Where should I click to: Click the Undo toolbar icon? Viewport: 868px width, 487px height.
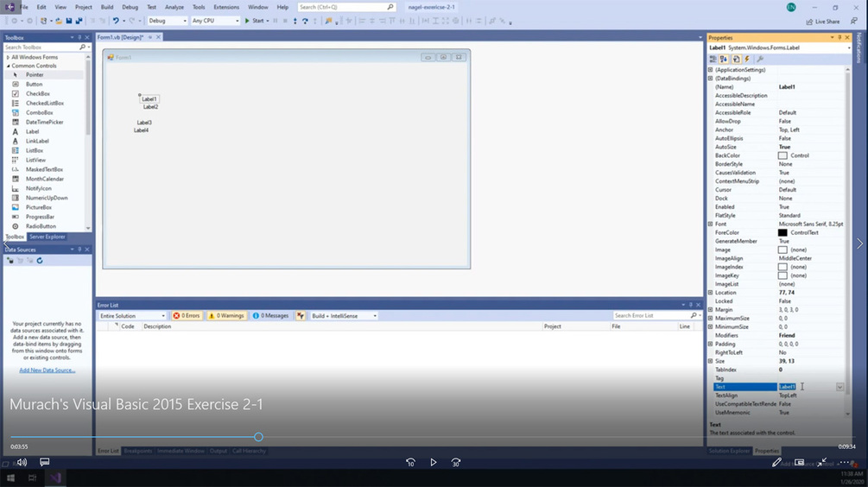point(116,21)
